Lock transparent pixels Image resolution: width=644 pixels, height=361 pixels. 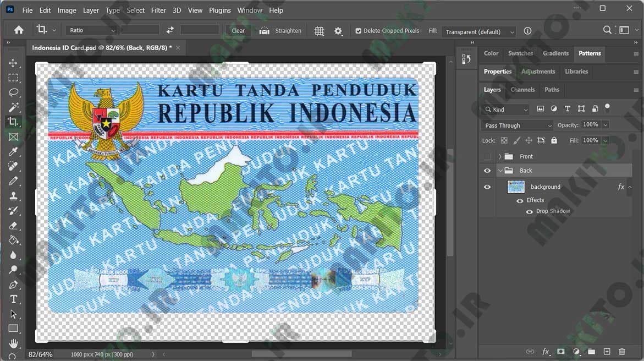(504, 141)
